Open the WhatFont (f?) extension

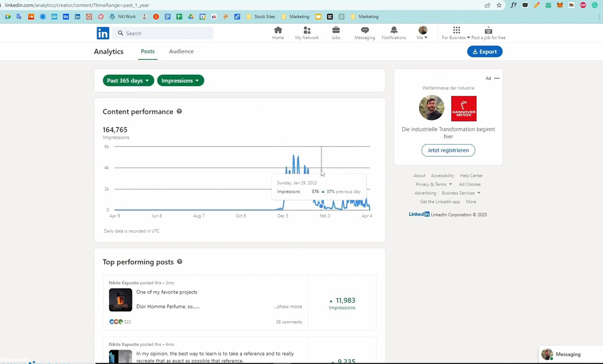[513, 5]
